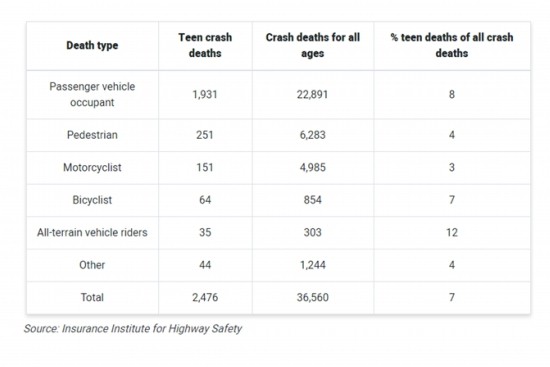The width and height of the screenshot is (550, 367).
Task: Select the 'Pedestrian' row label
Action: click(92, 135)
